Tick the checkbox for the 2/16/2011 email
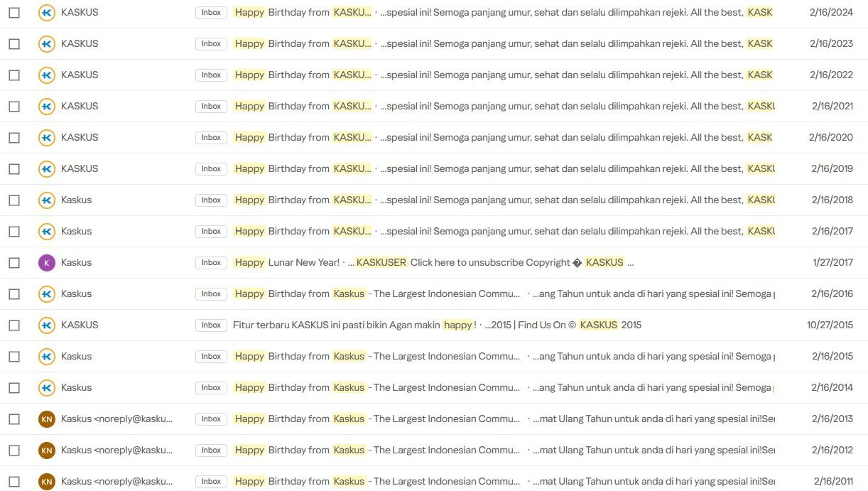The height and width of the screenshot is (491, 868). pos(14,481)
